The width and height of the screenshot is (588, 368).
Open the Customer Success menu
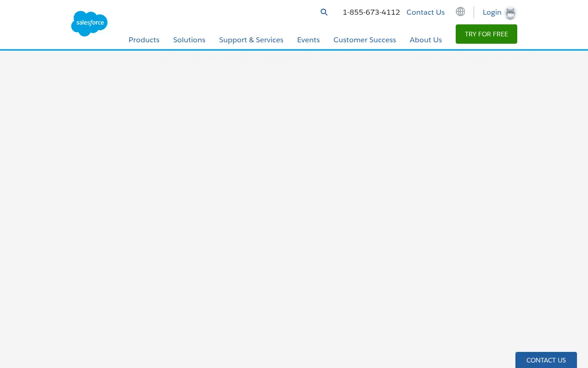[x=365, y=40]
